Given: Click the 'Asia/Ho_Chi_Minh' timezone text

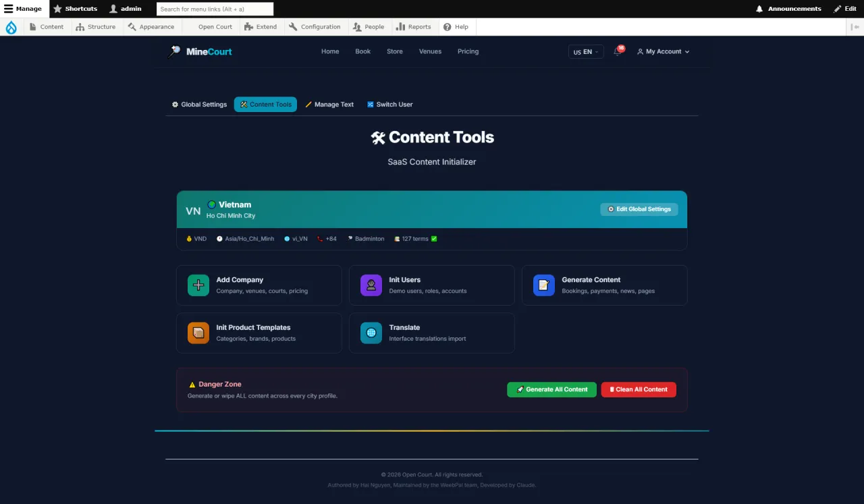Looking at the screenshot, I should pyautogui.click(x=250, y=239).
